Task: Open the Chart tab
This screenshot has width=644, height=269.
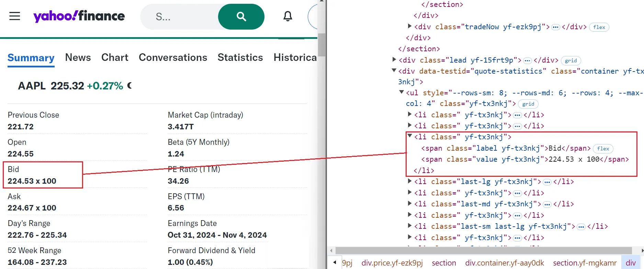Action: tap(115, 57)
